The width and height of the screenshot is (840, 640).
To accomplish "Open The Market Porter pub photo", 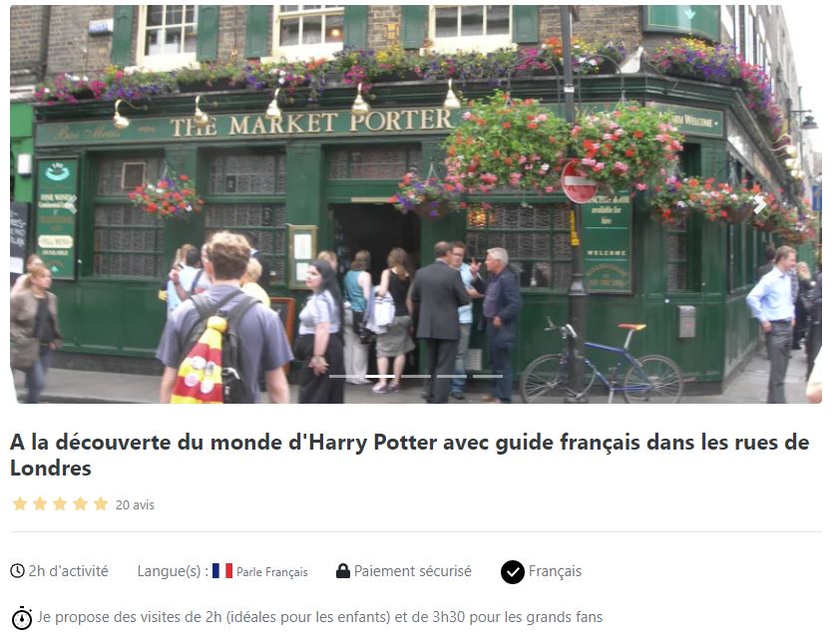I will (416, 204).
